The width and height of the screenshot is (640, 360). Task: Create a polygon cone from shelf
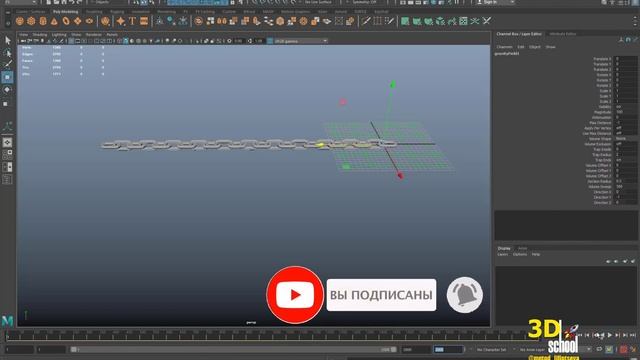[x=54, y=21]
